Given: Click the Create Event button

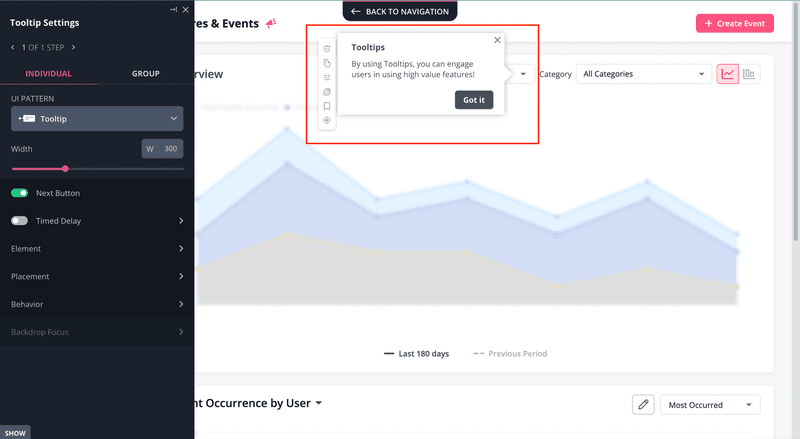Looking at the screenshot, I should pyautogui.click(x=734, y=23).
